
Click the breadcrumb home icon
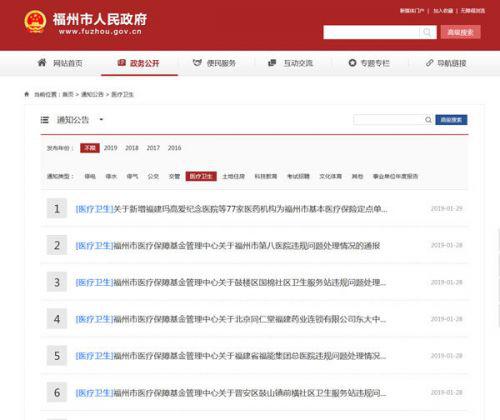pyautogui.click(x=27, y=94)
